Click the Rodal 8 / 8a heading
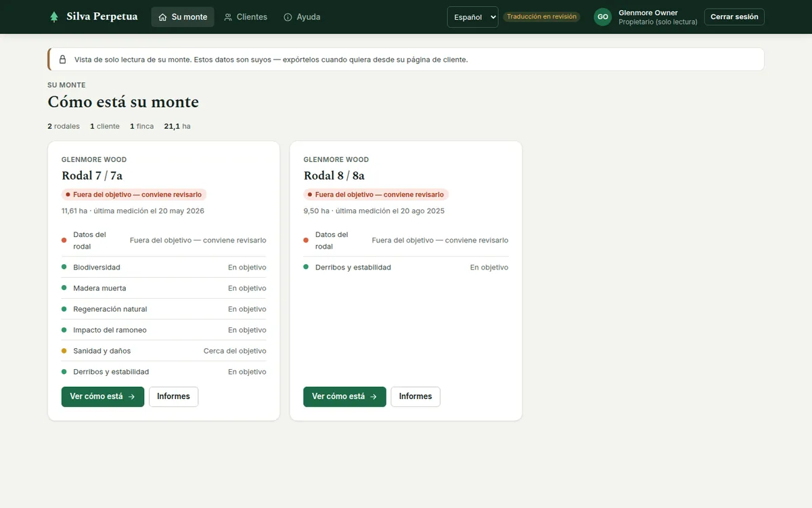812x508 pixels. point(334,176)
